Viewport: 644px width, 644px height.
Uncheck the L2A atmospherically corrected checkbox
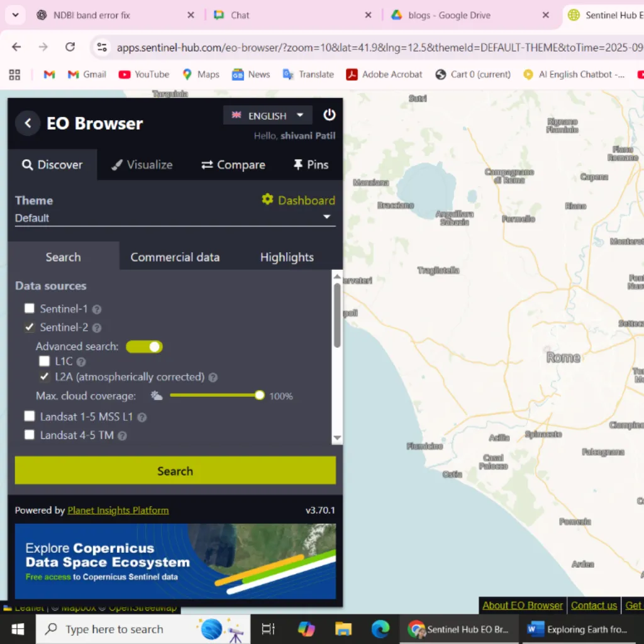[45, 377]
